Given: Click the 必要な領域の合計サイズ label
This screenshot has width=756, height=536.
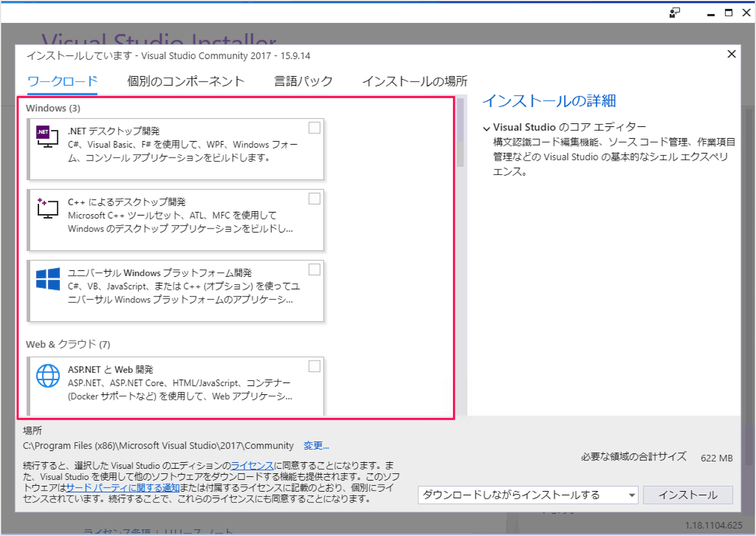Looking at the screenshot, I should [634, 456].
